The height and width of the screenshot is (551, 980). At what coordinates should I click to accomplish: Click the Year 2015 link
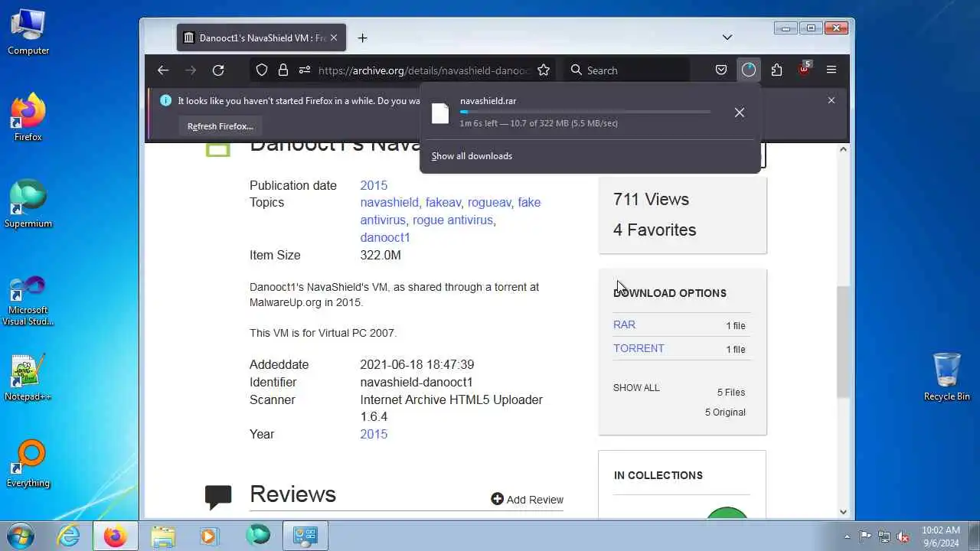point(374,434)
